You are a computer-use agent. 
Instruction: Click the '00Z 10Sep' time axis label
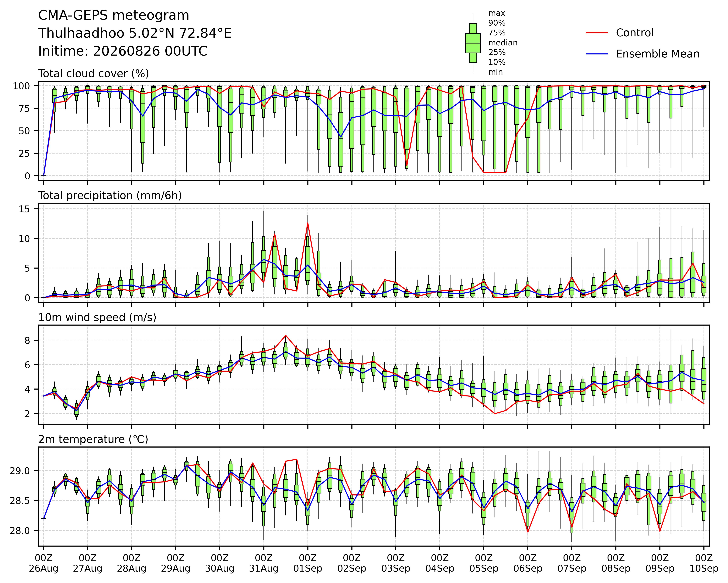click(704, 563)
